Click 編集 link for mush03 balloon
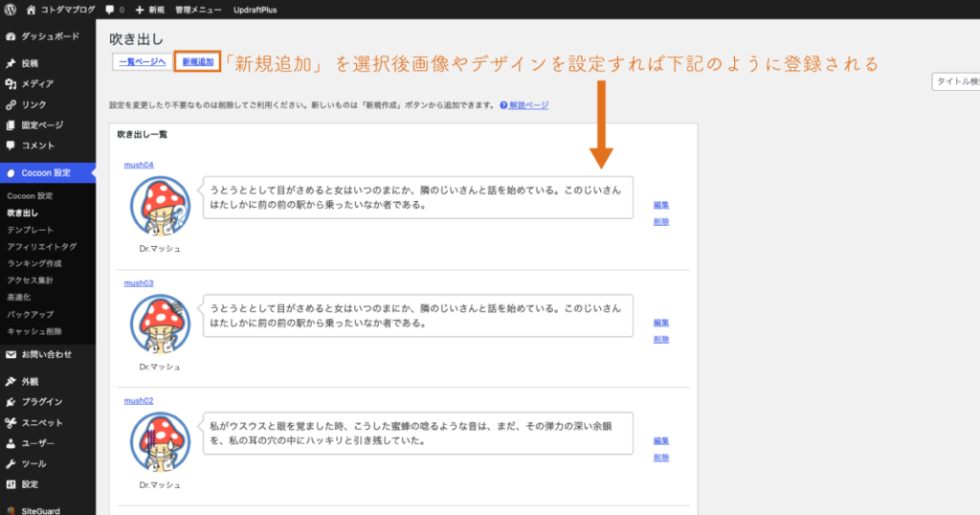Image resolution: width=980 pixels, height=515 pixels. point(661,323)
